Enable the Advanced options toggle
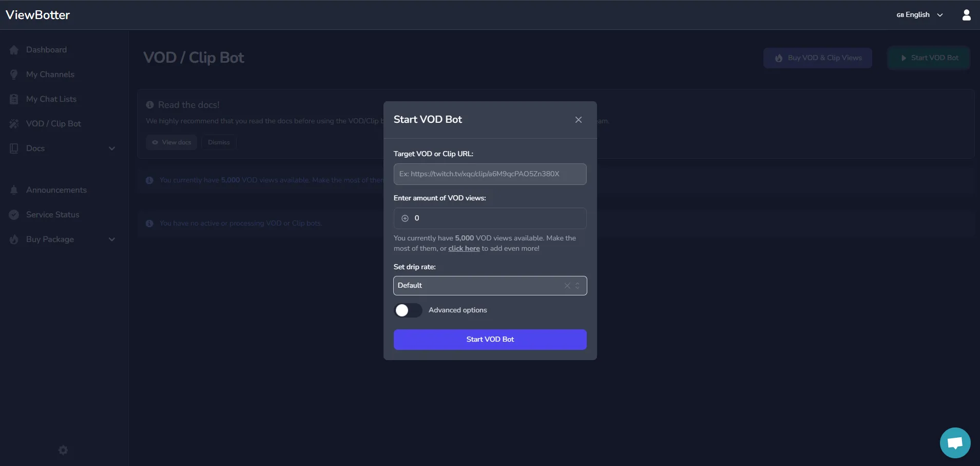This screenshot has width=980, height=466. tap(407, 310)
